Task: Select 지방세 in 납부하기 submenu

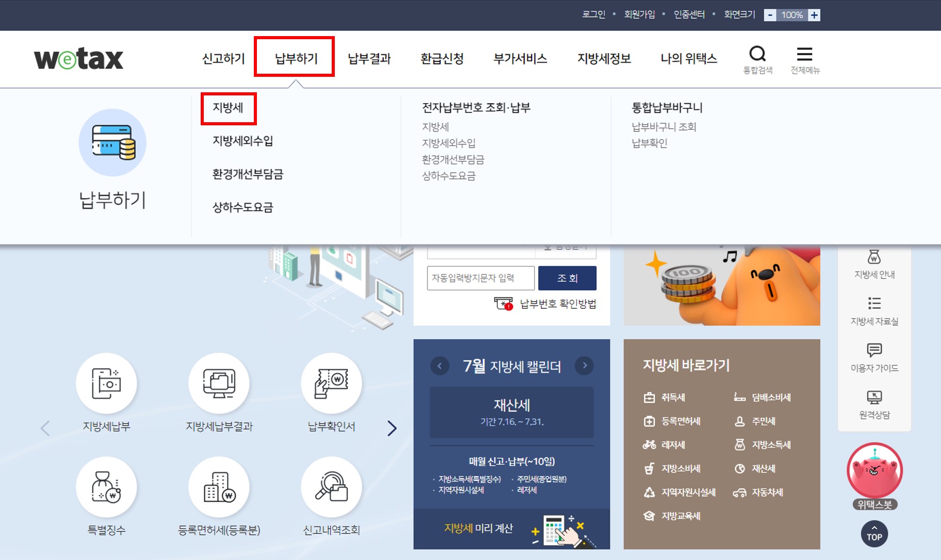Action: [228, 108]
